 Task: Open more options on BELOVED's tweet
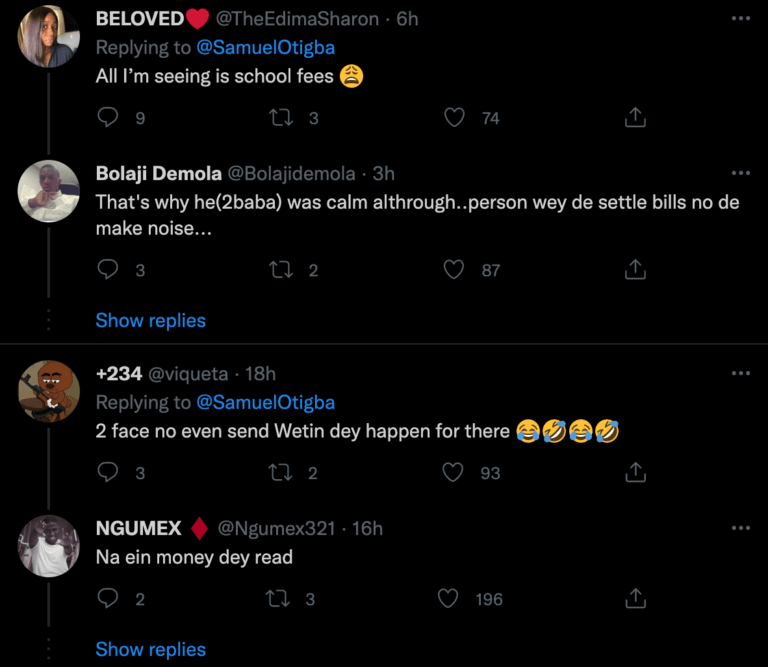tap(740, 19)
